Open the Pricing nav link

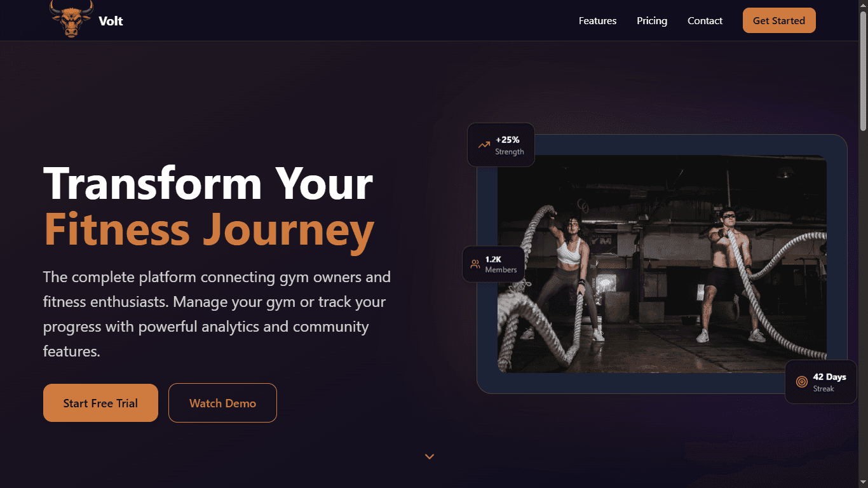pos(652,21)
